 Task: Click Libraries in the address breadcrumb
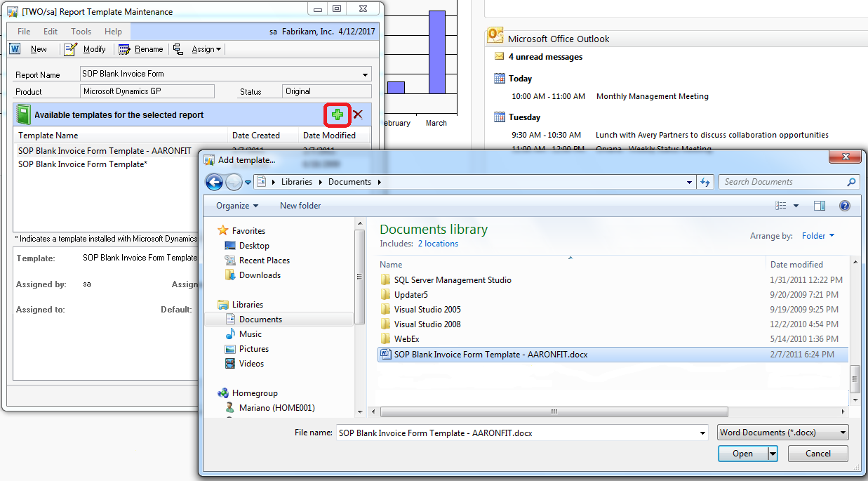(297, 182)
